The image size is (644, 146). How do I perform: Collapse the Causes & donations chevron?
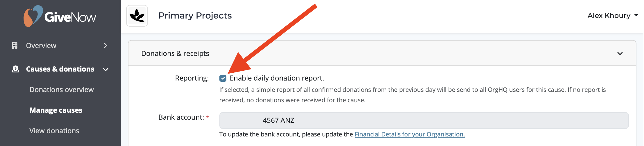tap(106, 70)
